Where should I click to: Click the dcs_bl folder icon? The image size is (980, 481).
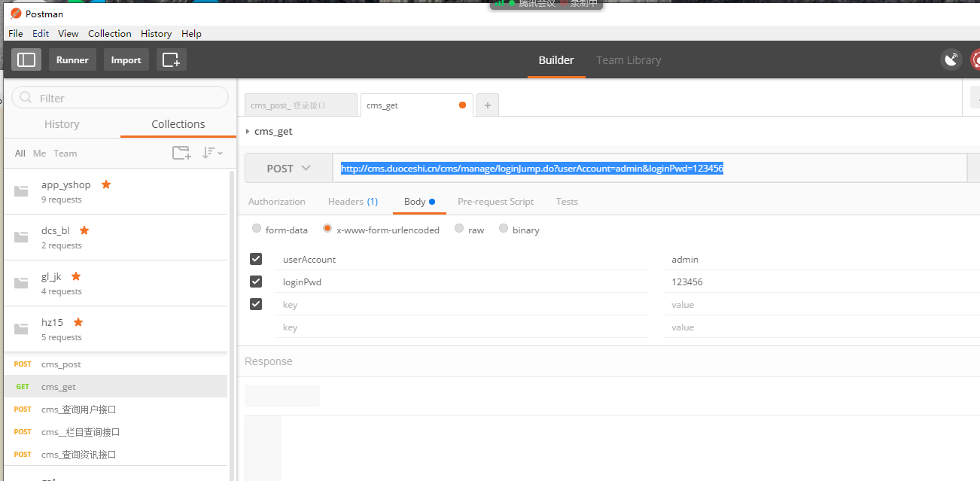click(x=21, y=237)
